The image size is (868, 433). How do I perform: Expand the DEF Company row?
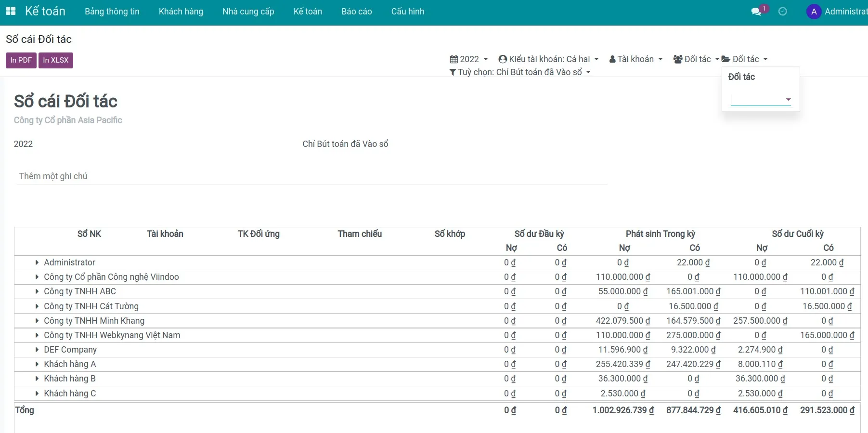tap(37, 350)
